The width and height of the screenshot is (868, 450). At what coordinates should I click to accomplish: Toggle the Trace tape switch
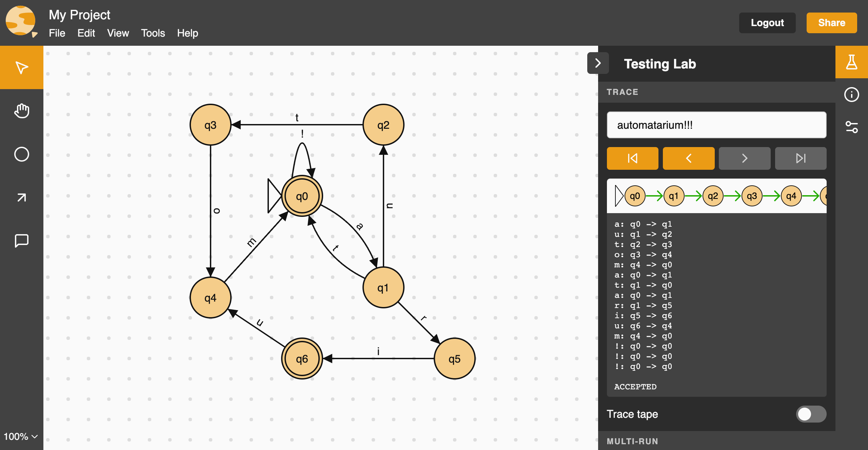tap(811, 414)
